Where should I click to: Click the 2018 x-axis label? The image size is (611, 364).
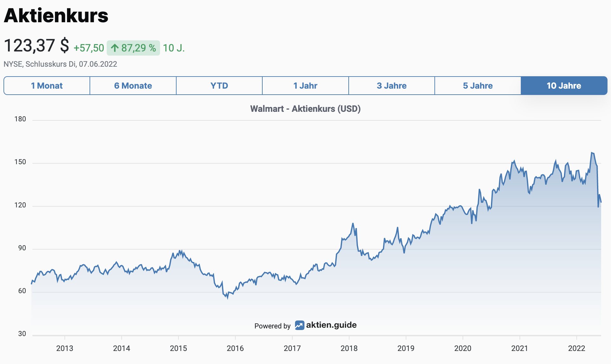coord(349,348)
